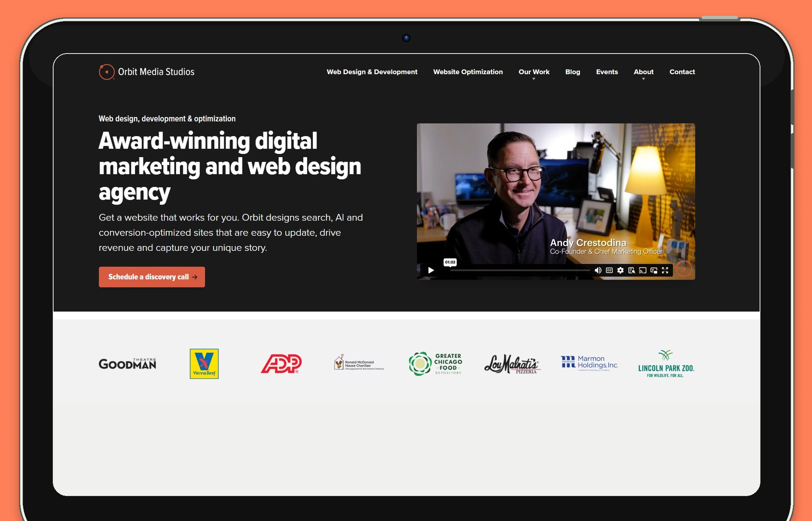
Task: Cast the video with the cast icon
Action: point(643,270)
